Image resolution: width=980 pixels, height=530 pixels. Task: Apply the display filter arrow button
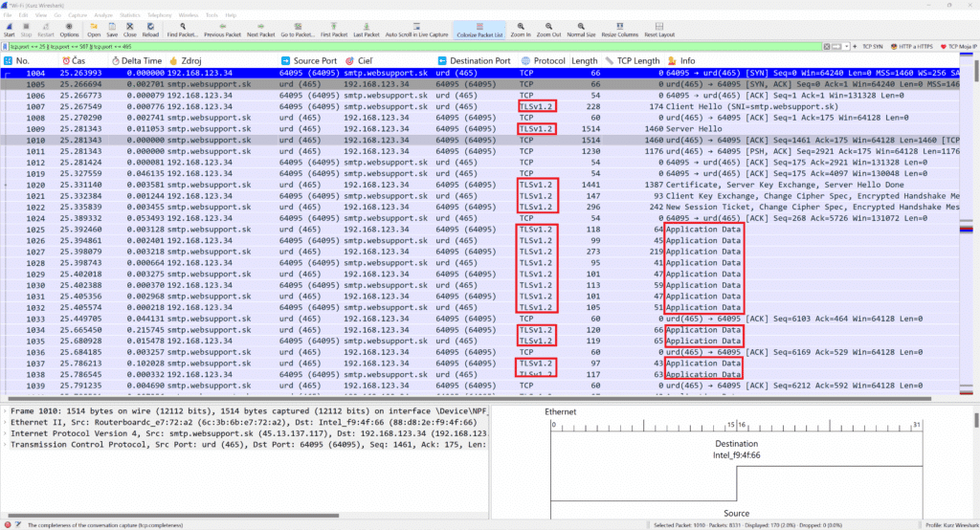click(836, 47)
